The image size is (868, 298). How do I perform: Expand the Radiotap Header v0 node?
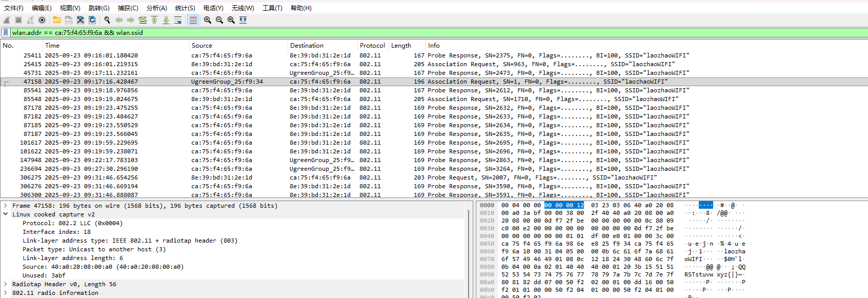5,284
